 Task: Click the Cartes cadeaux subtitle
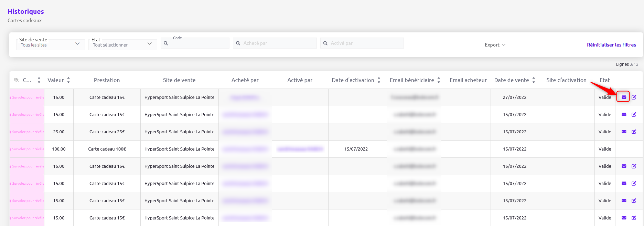click(25, 20)
